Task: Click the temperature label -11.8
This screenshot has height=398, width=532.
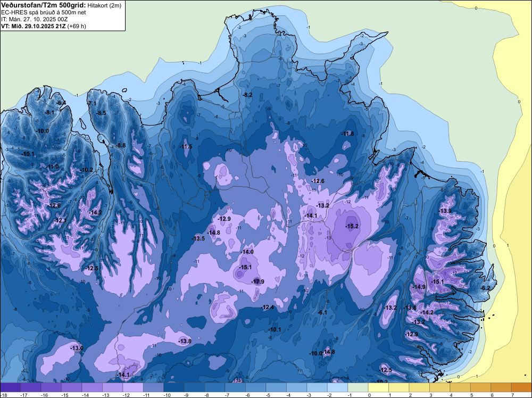Action: [348, 134]
